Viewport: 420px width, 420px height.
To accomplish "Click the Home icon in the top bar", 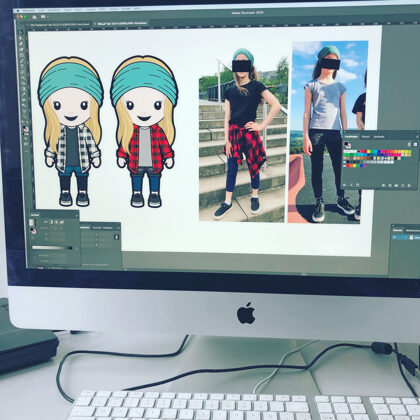I will (x=34, y=17).
